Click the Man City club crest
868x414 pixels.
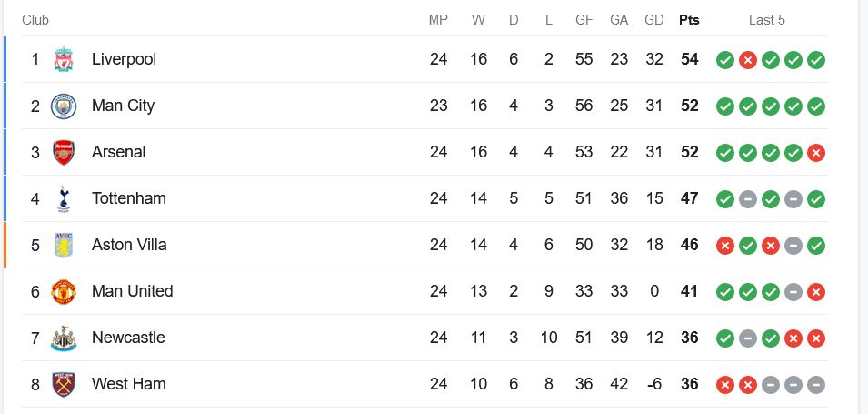(63, 106)
